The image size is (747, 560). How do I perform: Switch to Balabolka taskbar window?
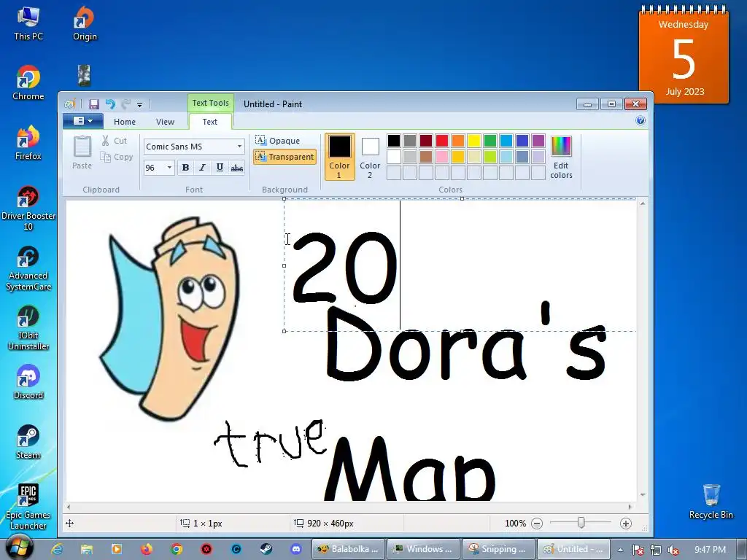tap(348, 549)
